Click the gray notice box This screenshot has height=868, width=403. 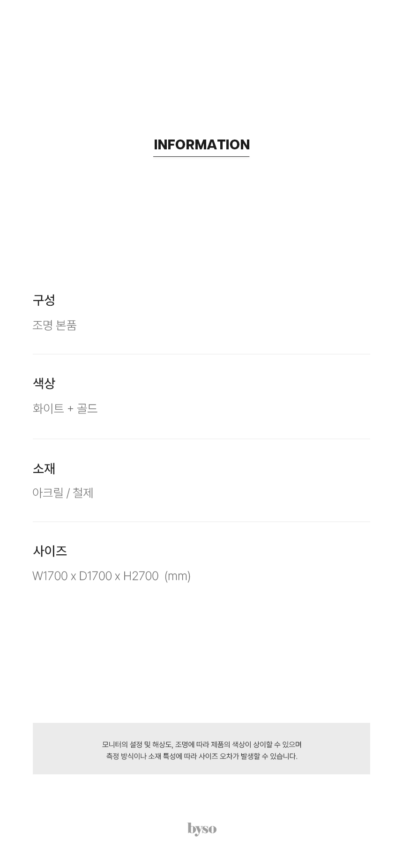click(201, 749)
